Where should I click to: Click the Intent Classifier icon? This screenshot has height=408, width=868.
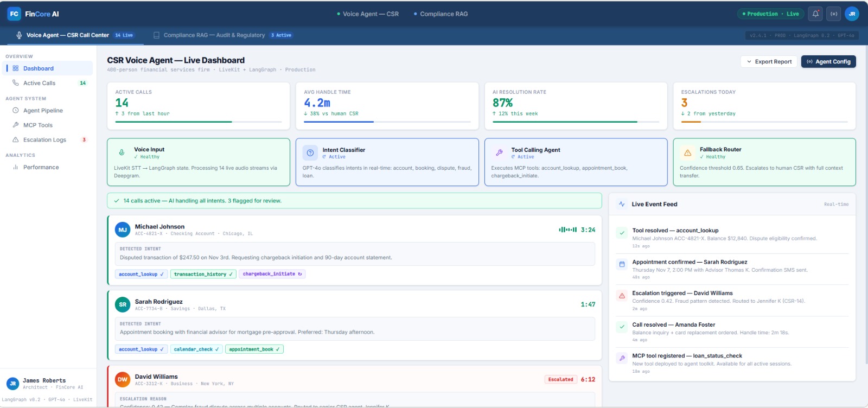point(310,153)
